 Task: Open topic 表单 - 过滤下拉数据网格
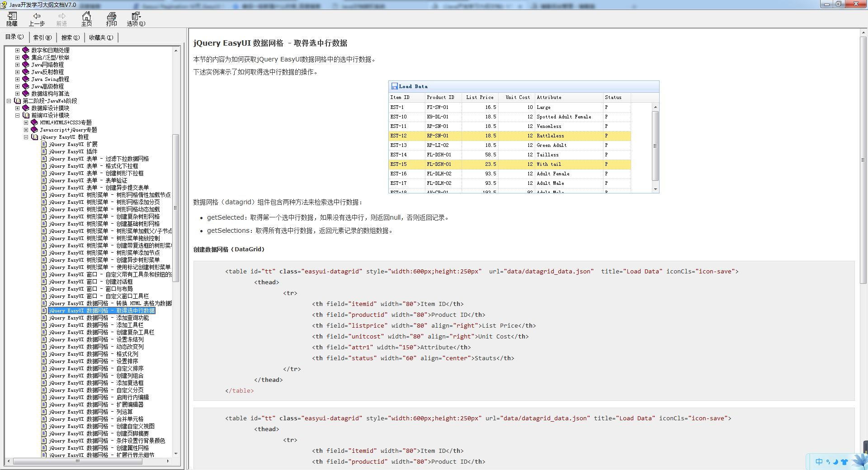pos(99,159)
